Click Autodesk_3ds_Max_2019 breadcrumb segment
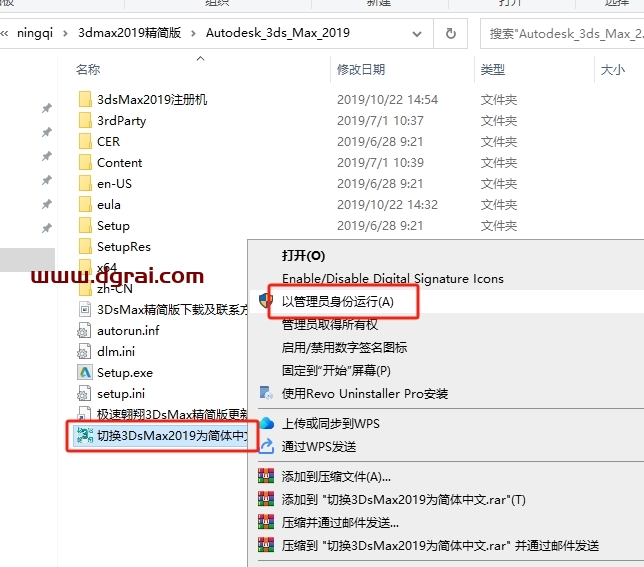The image size is (644, 567). point(278,33)
